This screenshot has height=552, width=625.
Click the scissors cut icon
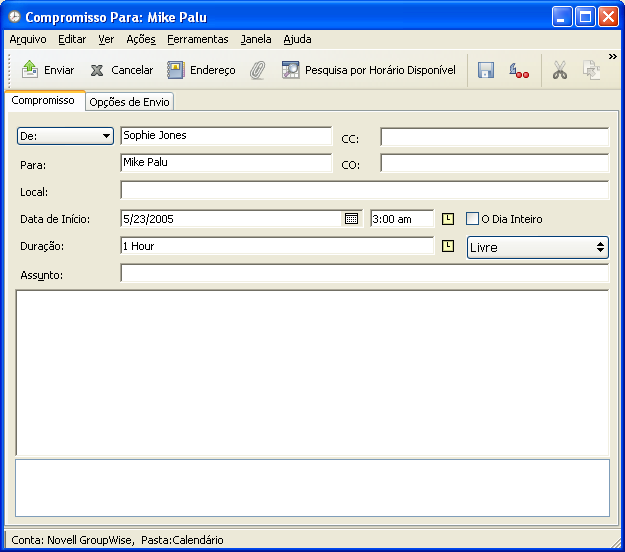[x=560, y=70]
